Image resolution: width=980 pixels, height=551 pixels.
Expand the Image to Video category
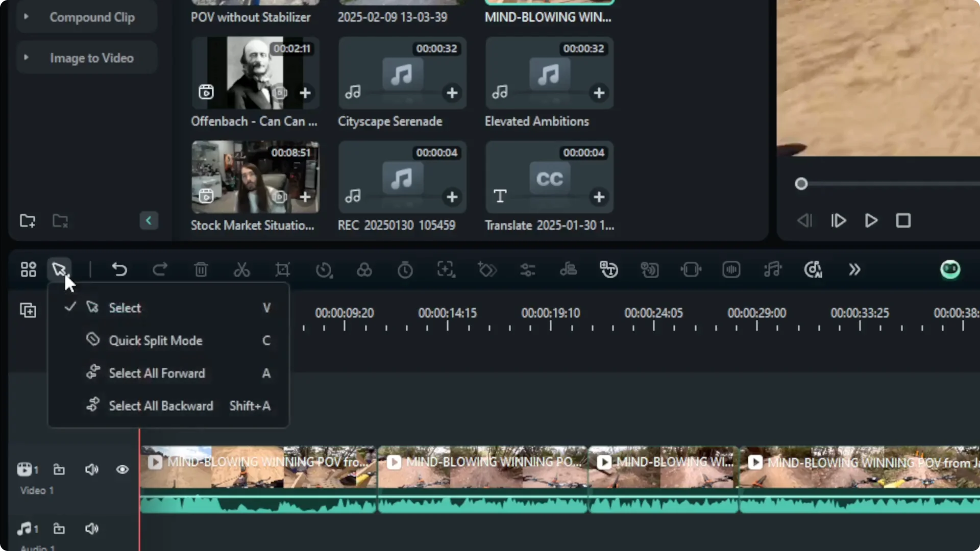pos(27,58)
